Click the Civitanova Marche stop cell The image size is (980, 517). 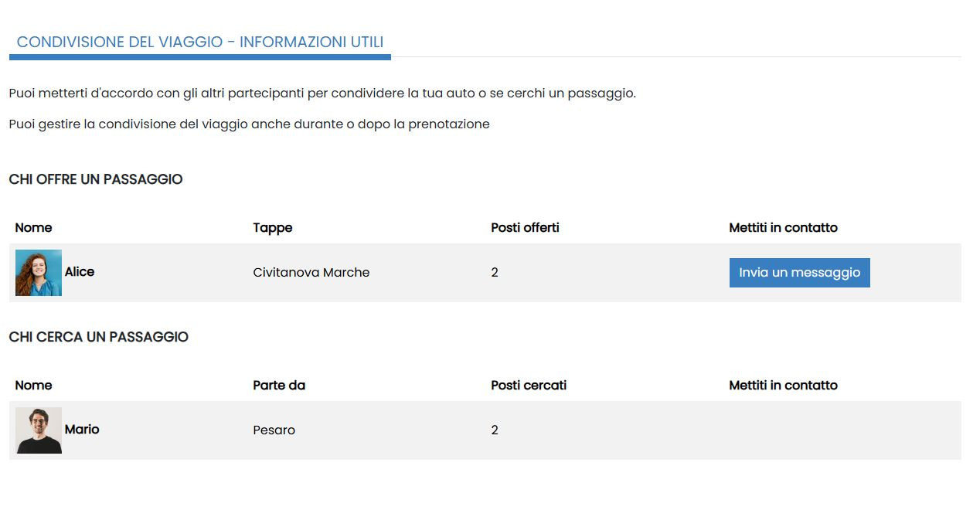[x=311, y=273]
